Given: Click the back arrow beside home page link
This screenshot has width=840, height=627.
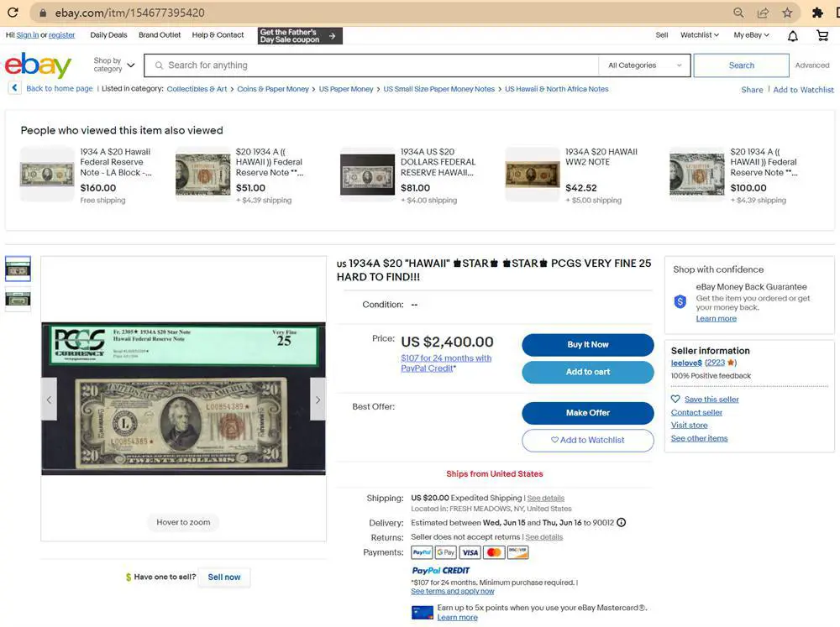Looking at the screenshot, I should tap(14, 88).
